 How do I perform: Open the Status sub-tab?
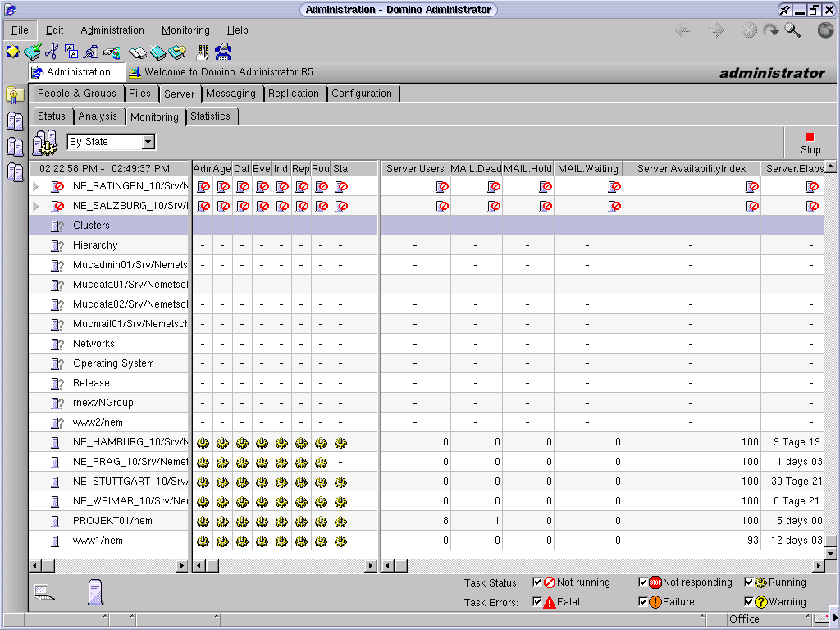coord(52,116)
